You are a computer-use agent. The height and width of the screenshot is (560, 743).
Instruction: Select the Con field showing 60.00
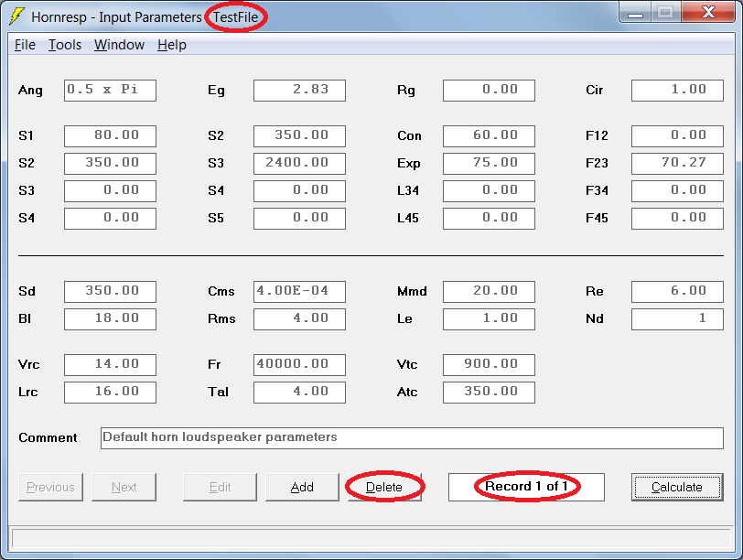(489, 136)
